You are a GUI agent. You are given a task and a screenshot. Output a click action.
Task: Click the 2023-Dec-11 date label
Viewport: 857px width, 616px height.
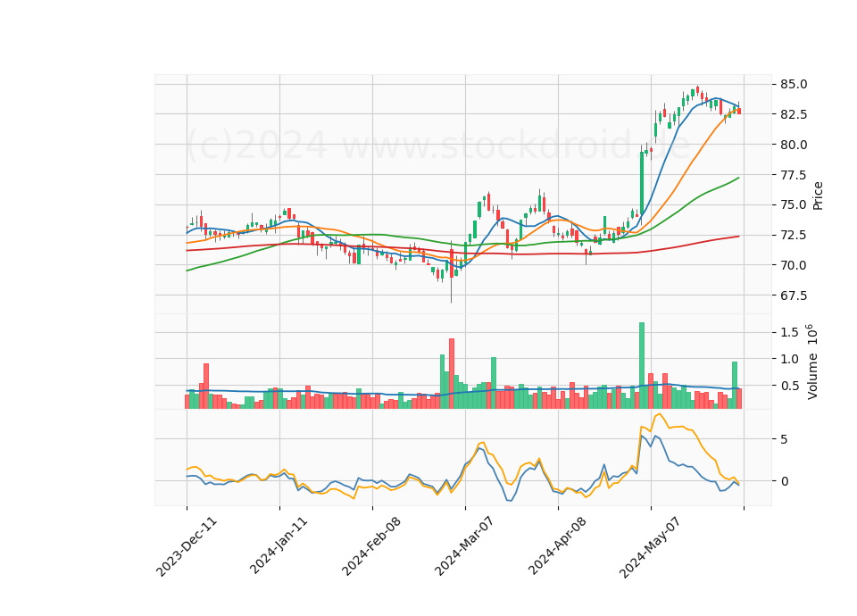point(187,546)
